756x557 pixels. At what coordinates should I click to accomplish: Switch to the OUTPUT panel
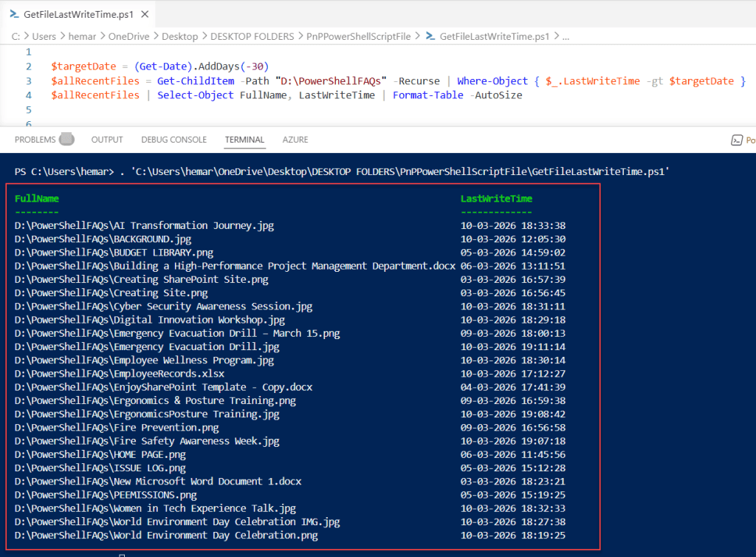(107, 140)
